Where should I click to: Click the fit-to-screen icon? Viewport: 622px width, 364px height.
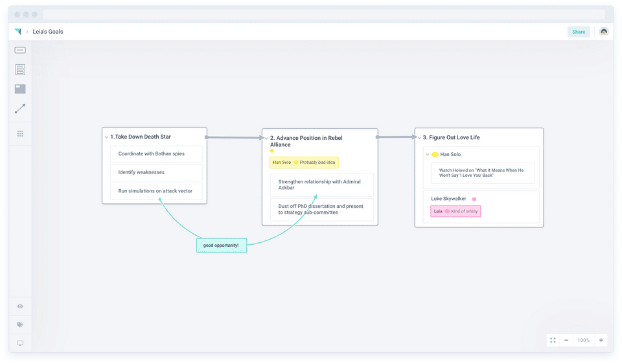pos(553,340)
